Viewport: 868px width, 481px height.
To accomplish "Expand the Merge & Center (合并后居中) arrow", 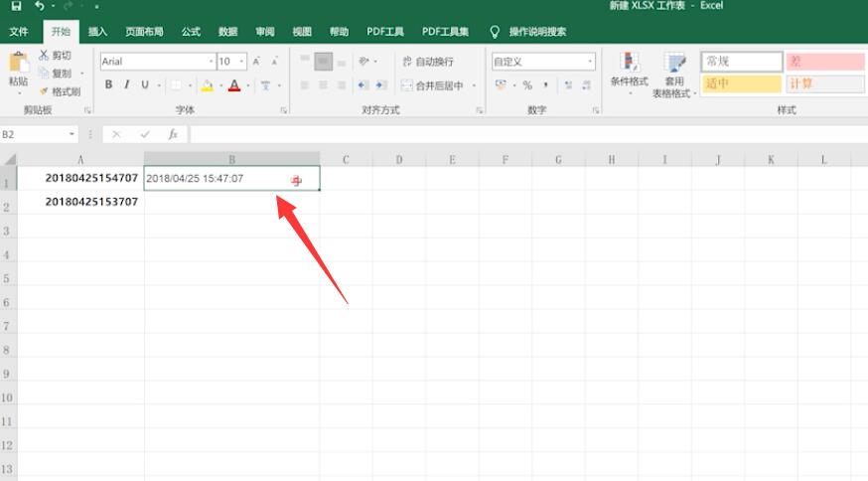I will tap(474, 85).
